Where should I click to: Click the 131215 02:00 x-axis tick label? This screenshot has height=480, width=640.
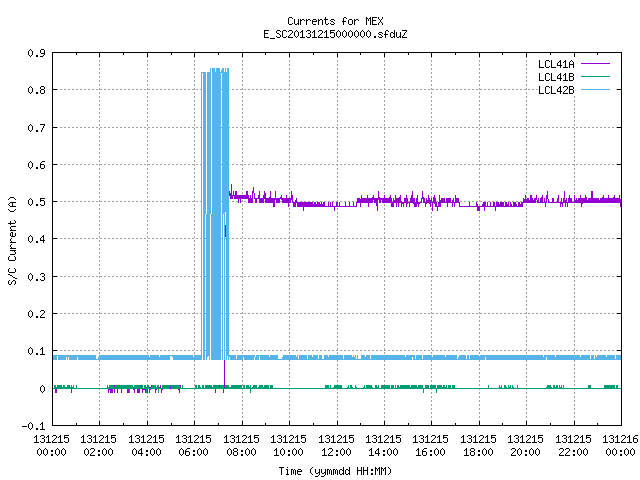[x=98, y=445]
